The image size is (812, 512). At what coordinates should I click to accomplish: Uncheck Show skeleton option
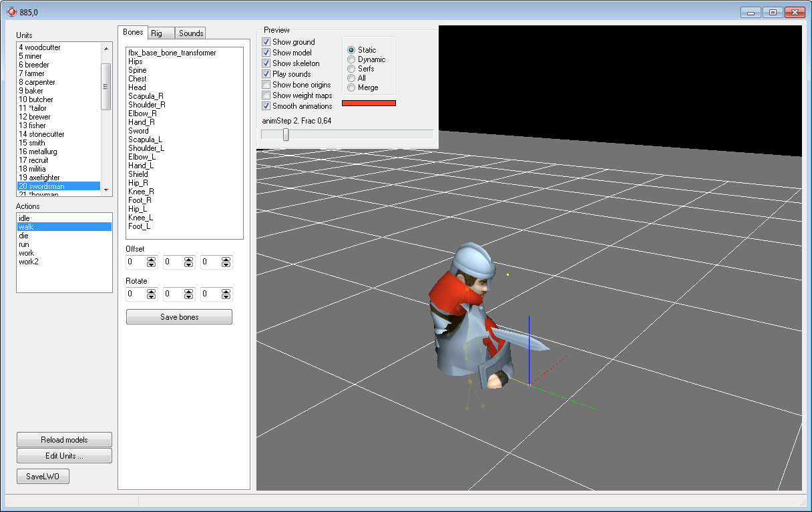(266, 63)
